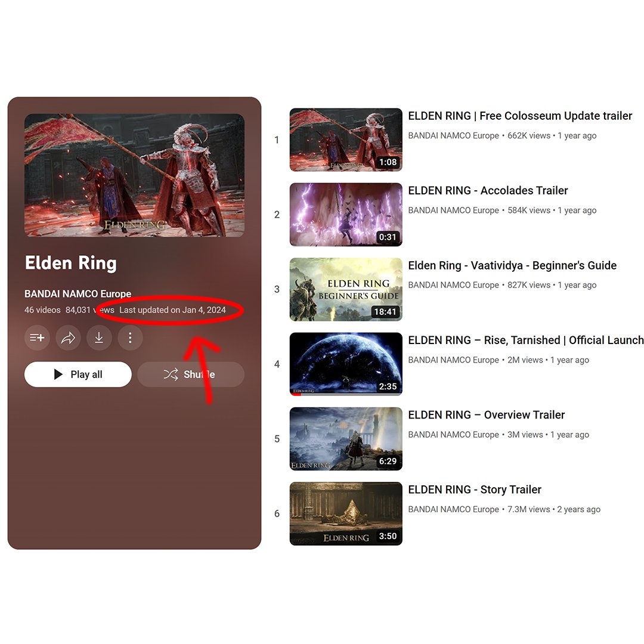
Task: Save playlist with the add-to-library icon
Action: (x=37, y=338)
